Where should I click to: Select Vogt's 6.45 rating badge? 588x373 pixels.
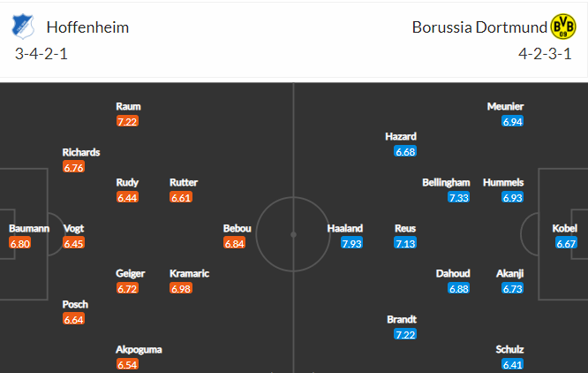[73, 244]
